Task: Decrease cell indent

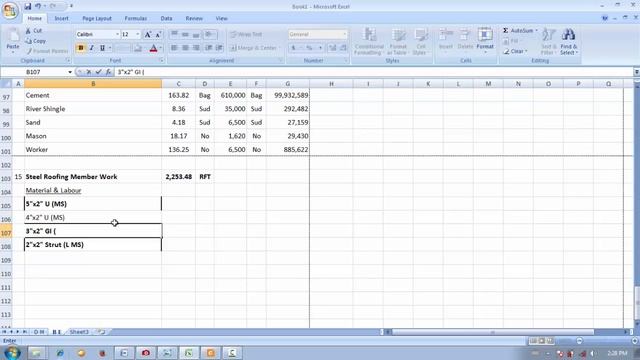Action: [209, 48]
